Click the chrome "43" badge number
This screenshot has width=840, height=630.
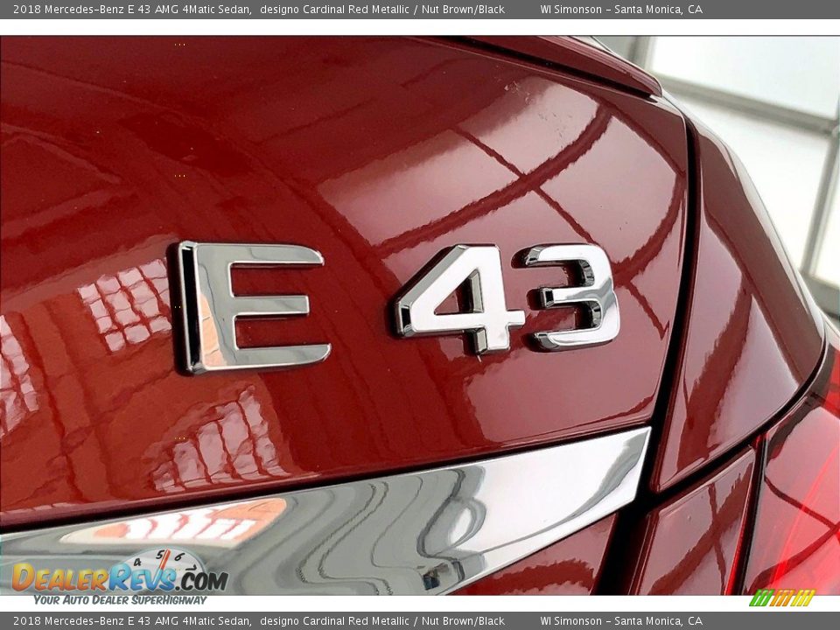pos(507,297)
